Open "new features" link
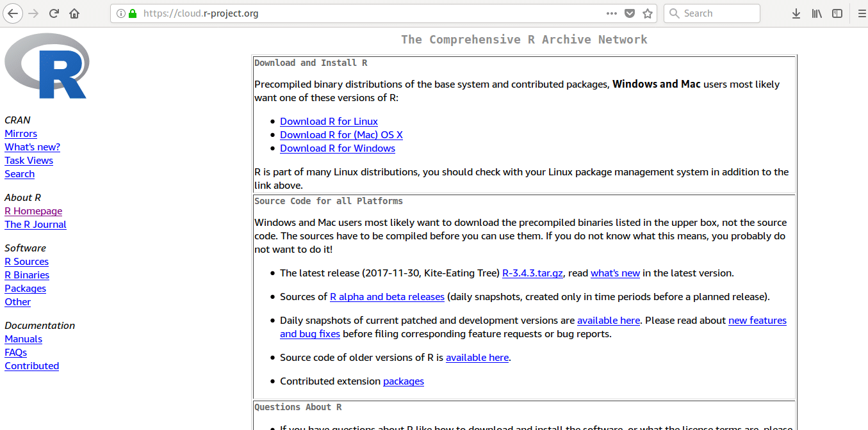Viewport: 868px width, 430px height. click(x=757, y=321)
